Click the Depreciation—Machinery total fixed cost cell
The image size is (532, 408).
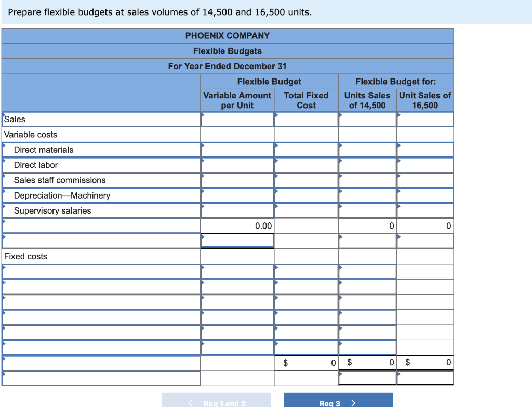point(306,195)
